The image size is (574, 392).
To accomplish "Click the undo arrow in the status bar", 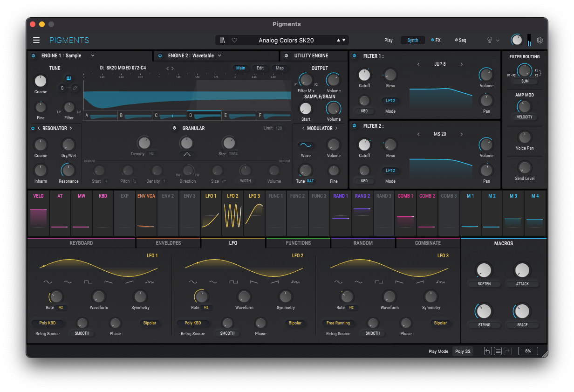I will pos(488,351).
